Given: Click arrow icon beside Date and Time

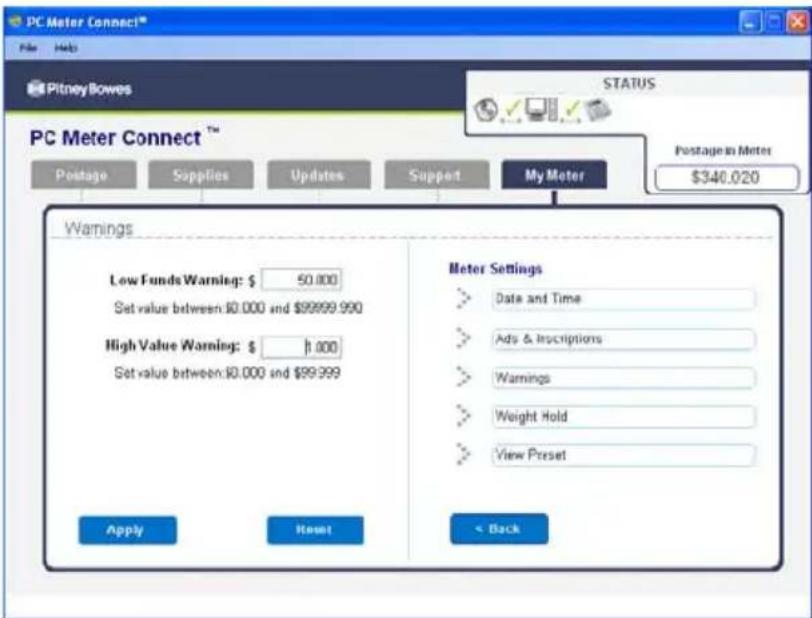Looking at the screenshot, I should tap(463, 299).
